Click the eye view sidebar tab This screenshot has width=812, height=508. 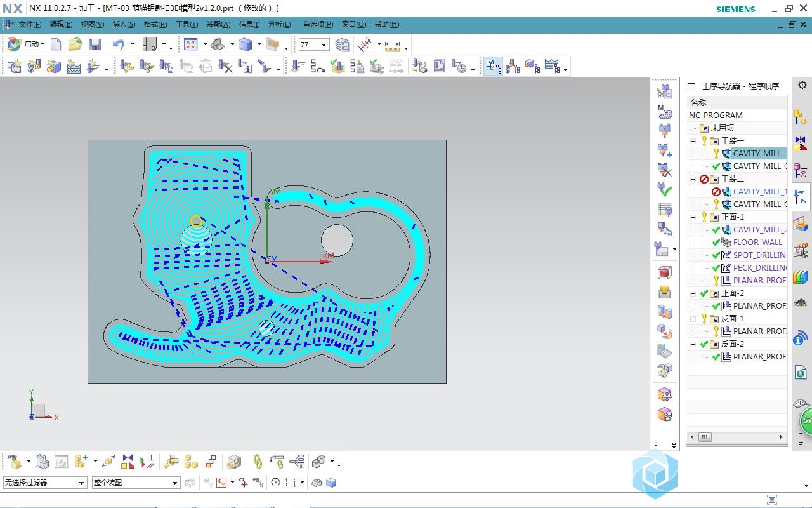tap(801, 304)
